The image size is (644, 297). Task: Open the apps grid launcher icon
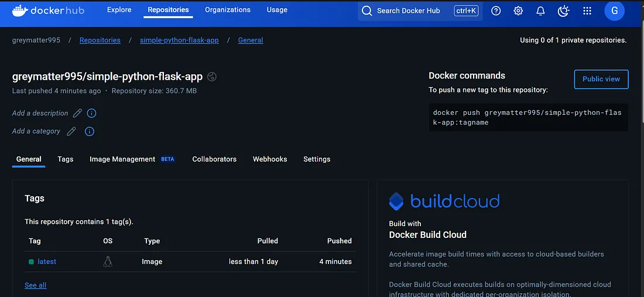tap(587, 11)
